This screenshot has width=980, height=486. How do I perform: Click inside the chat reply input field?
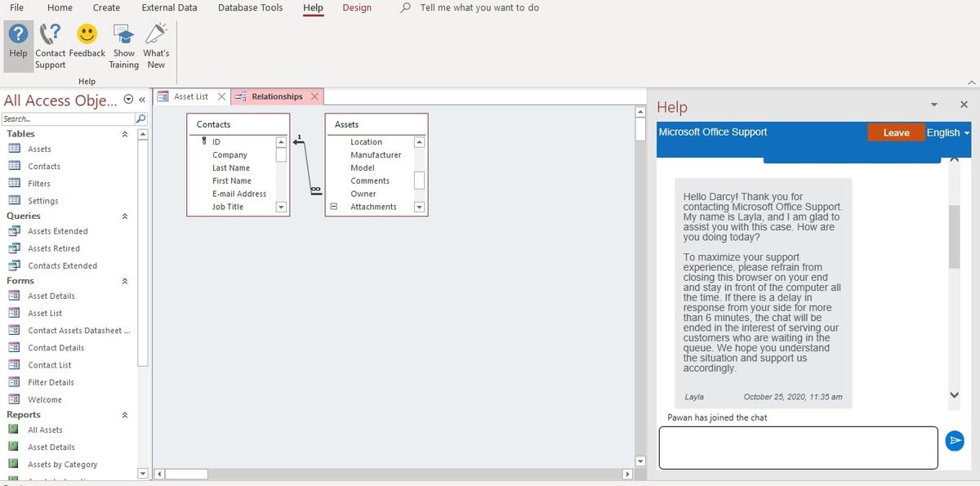(x=799, y=447)
